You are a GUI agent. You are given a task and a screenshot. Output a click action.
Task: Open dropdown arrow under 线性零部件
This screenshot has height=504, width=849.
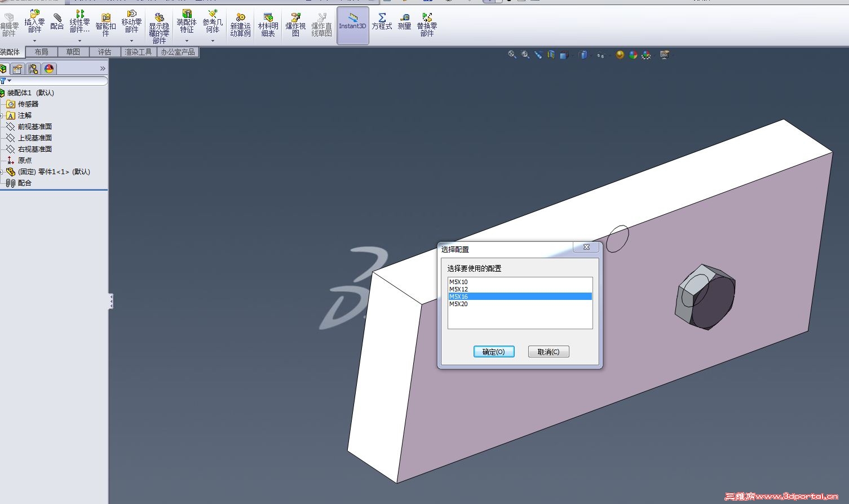tap(79, 41)
